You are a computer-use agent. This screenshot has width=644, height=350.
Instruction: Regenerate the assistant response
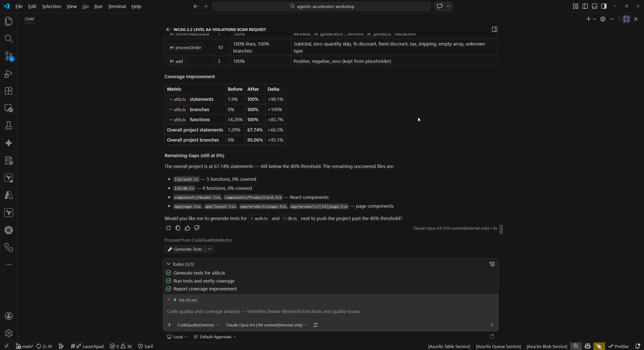(x=168, y=228)
